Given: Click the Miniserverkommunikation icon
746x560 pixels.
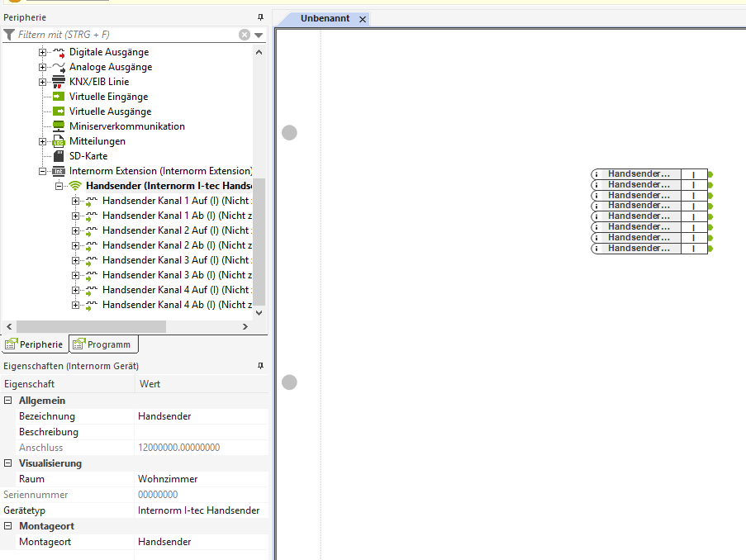Looking at the screenshot, I should [59, 126].
